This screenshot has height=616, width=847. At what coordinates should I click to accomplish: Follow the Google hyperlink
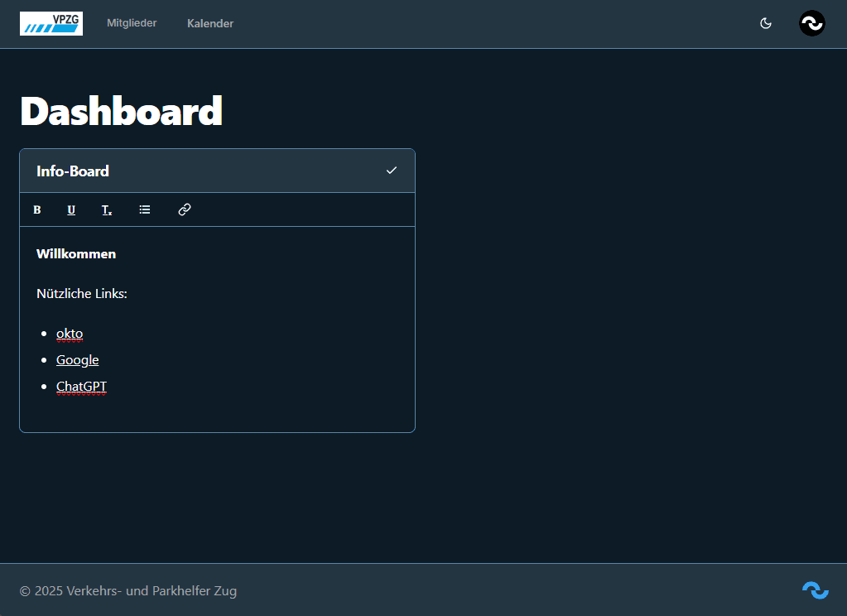(x=77, y=359)
